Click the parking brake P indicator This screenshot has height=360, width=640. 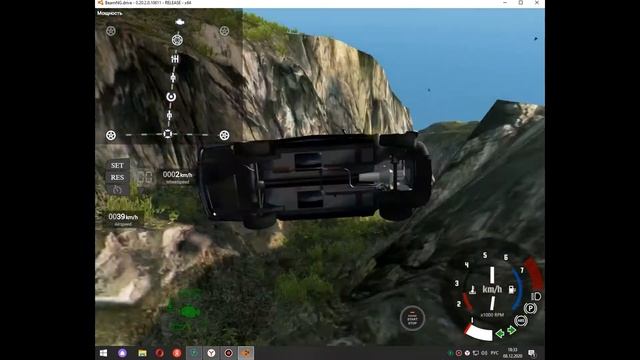point(530,309)
